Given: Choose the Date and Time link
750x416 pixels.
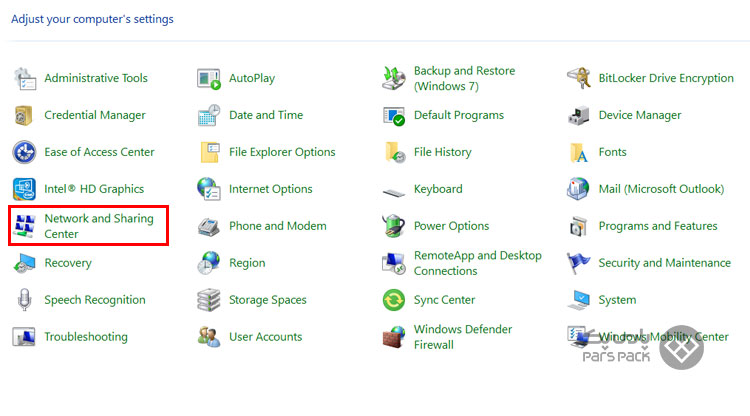Looking at the screenshot, I should tap(265, 115).
